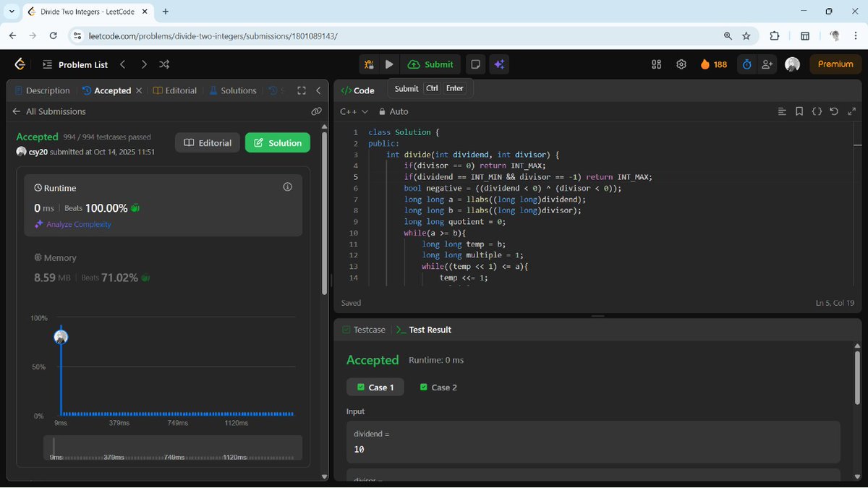Go to the previous problem arrow
The width and height of the screenshot is (868, 488).
[123, 64]
